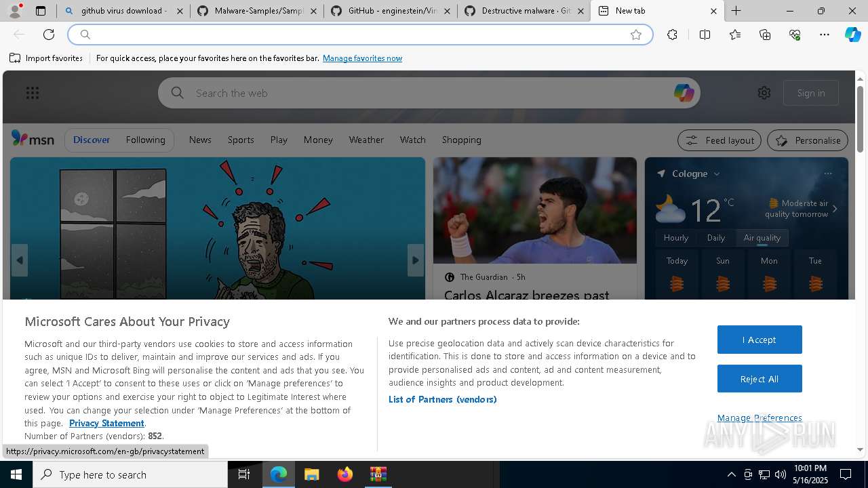Open the Collections icon
The height and width of the screenshot is (488, 868).
pos(765,35)
